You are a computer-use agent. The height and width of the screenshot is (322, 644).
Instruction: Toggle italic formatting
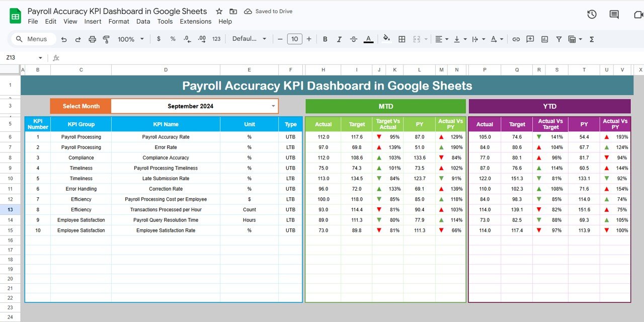339,39
